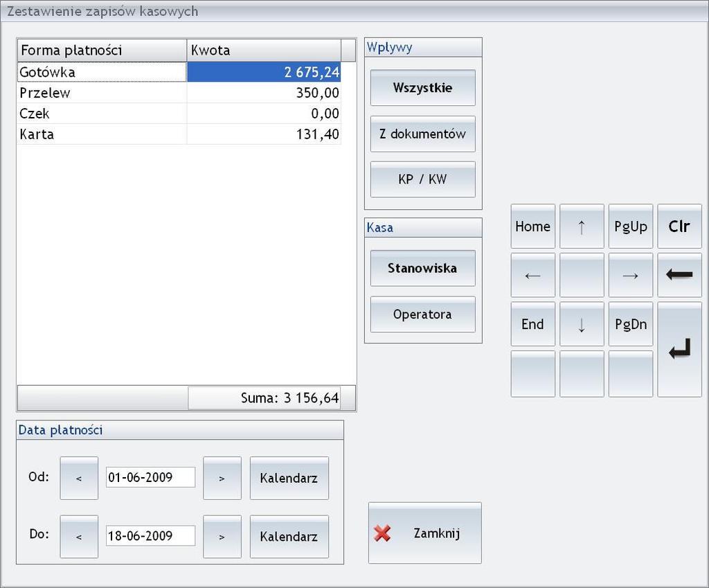Click the Kwota column header
709x588 pixels.
[264, 50]
